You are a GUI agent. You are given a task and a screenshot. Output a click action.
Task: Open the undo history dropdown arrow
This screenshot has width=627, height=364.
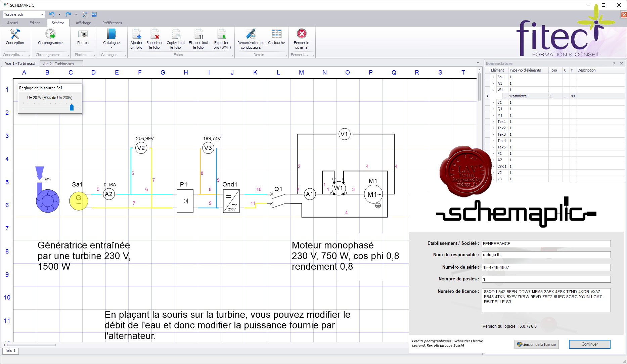59,14
